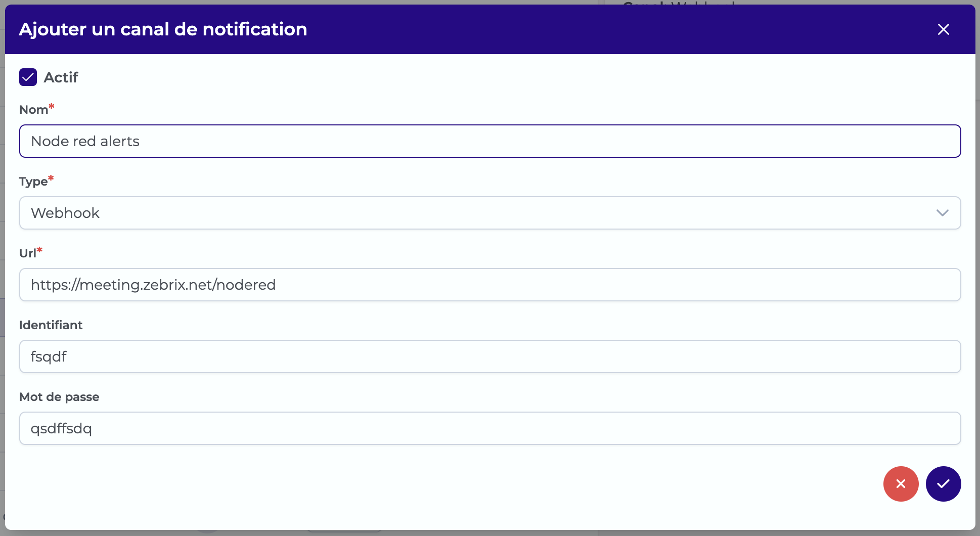
Task: Click the Identifiant label
Action: click(51, 325)
